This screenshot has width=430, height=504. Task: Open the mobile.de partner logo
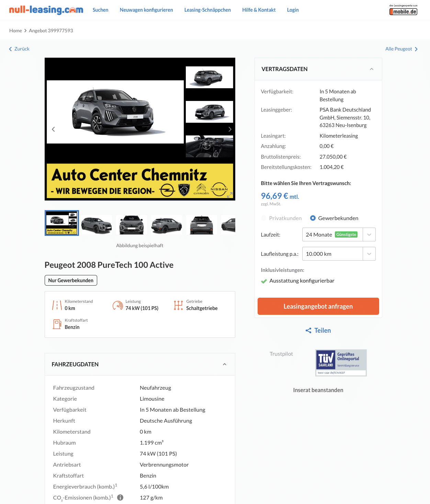pos(403,10)
